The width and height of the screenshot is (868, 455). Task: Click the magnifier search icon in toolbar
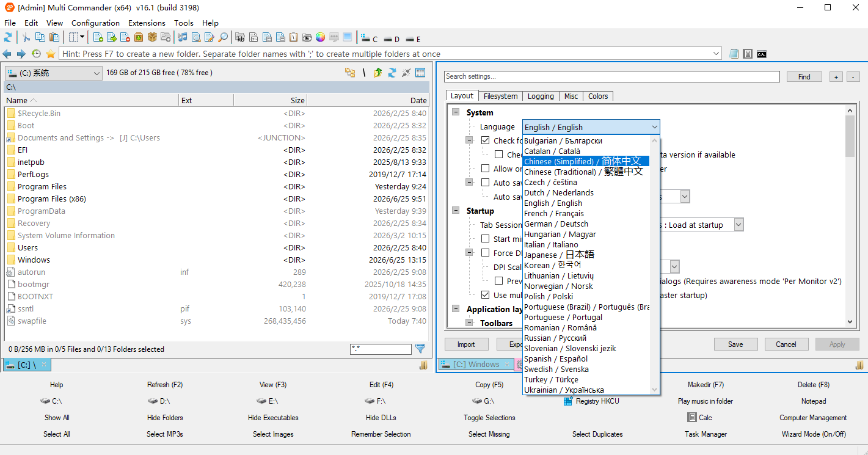pyautogui.click(x=223, y=38)
